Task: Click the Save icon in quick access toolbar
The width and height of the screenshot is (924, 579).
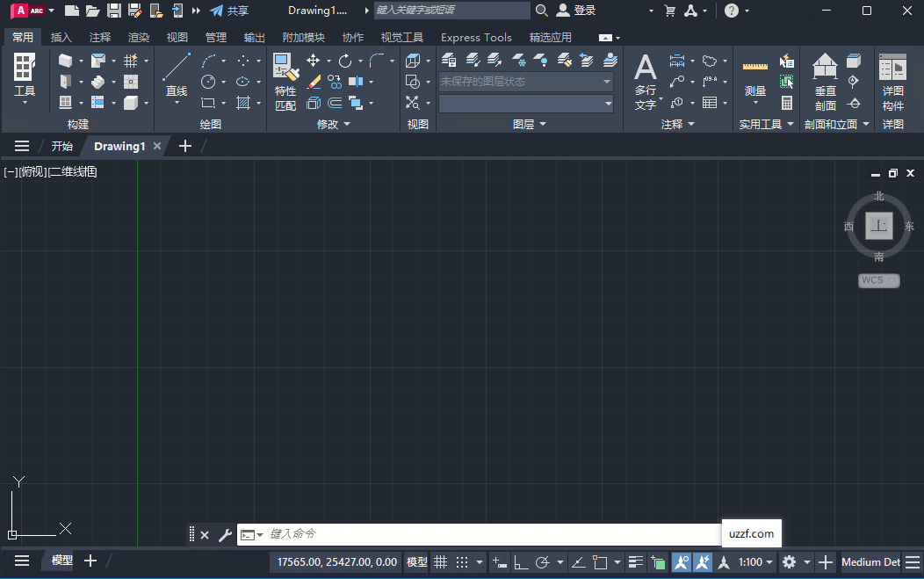Action: [x=113, y=11]
